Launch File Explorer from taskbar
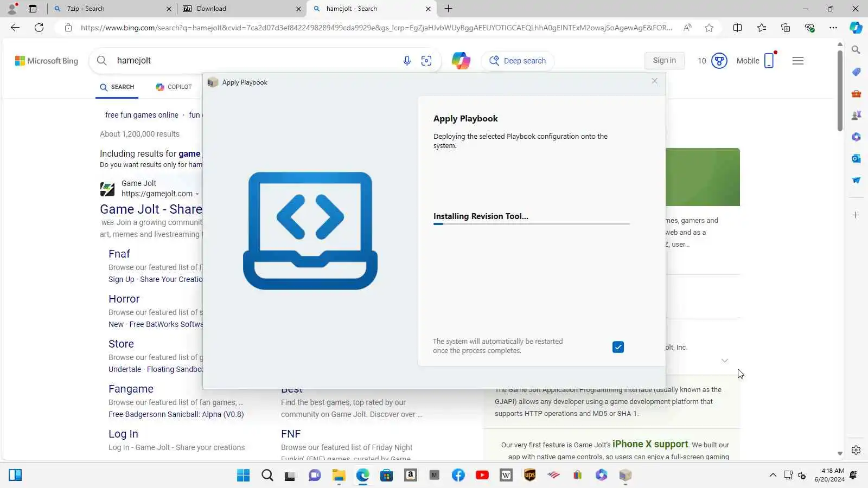Screen dimensions: 868x488 339,476
